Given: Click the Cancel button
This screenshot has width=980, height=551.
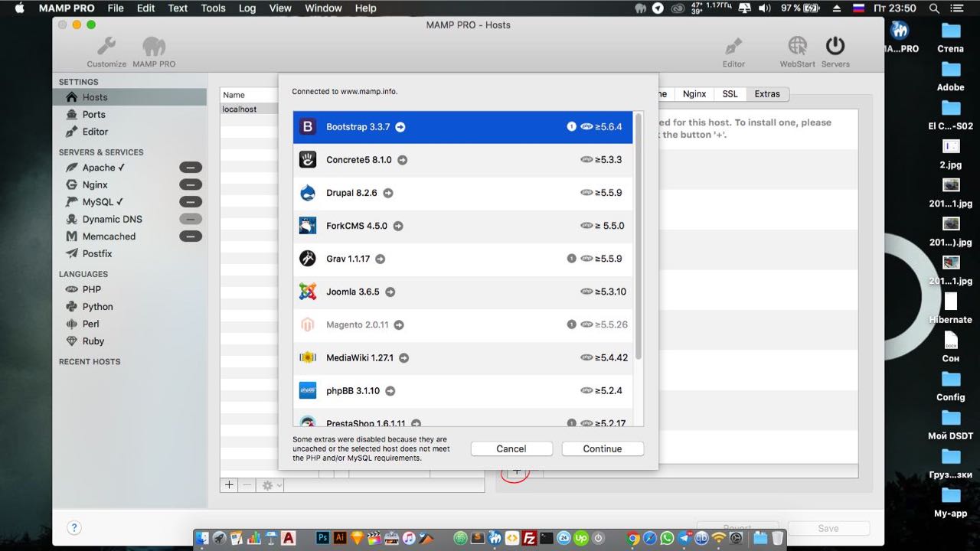Looking at the screenshot, I should click(x=511, y=449).
